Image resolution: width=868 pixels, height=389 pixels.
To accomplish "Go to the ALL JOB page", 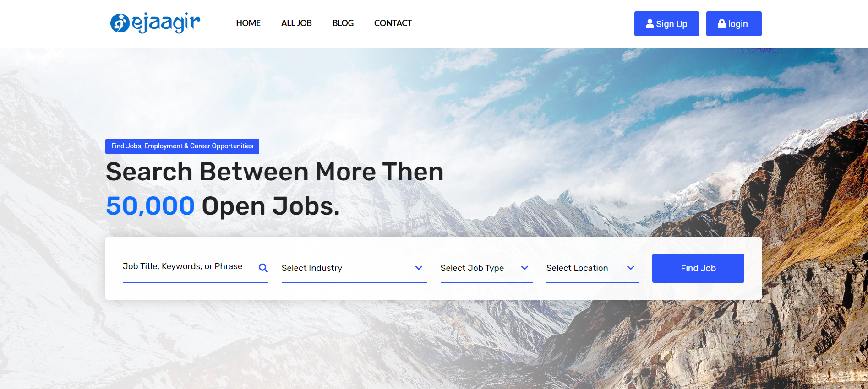I will pos(296,23).
